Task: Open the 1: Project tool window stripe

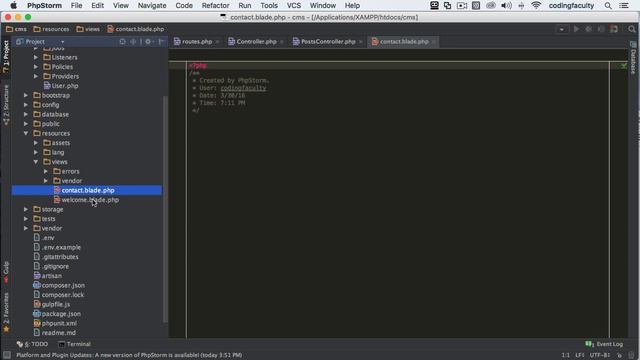Action: click(x=6, y=56)
